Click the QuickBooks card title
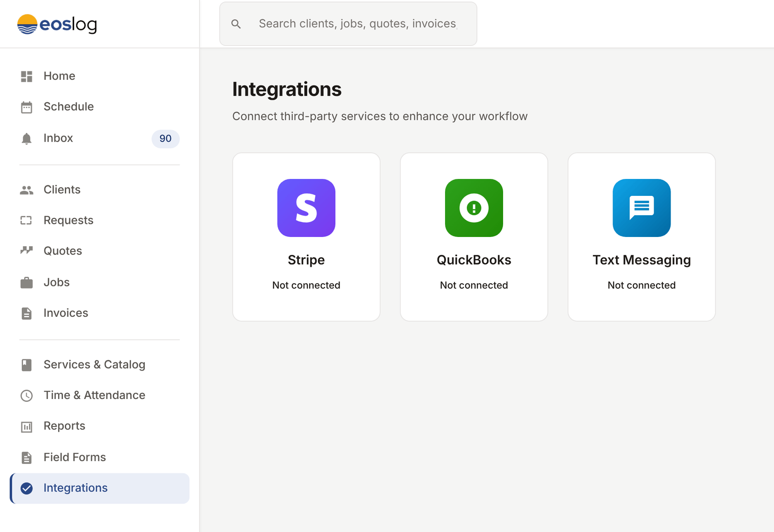This screenshot has width=774, height=532. pyautogui.click(x=474, y=260)
